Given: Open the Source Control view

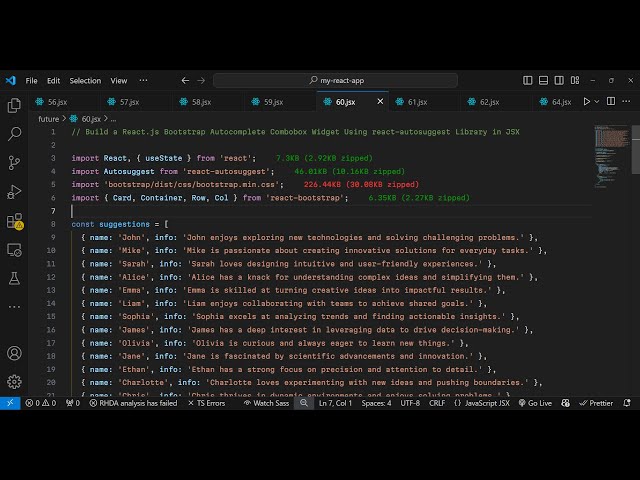Looking at the screenshot, I should 14,162.
